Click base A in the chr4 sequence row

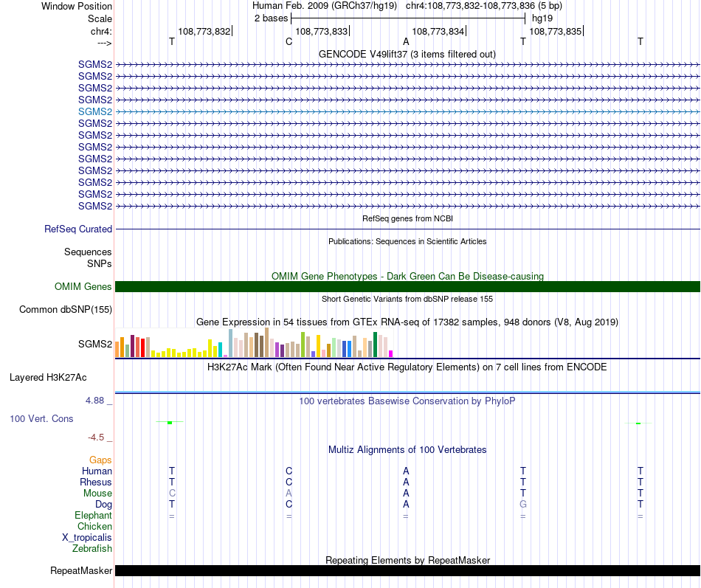pos(406,41)
